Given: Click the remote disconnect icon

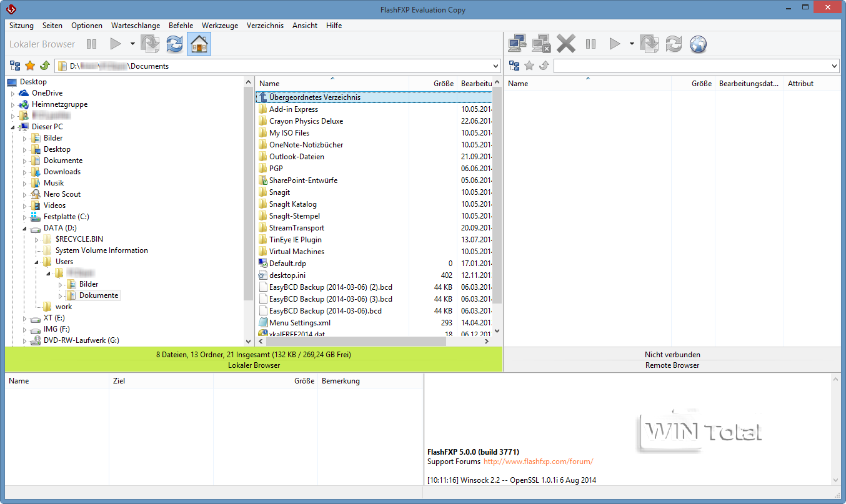Looking at the screenshot, I should click(542, 44).
